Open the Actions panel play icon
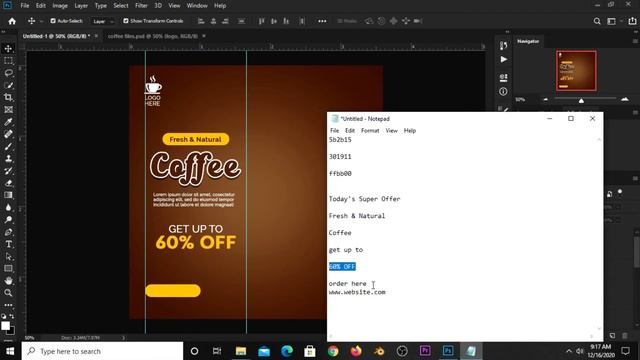This screenshot has height=360, width=640. 503,60
